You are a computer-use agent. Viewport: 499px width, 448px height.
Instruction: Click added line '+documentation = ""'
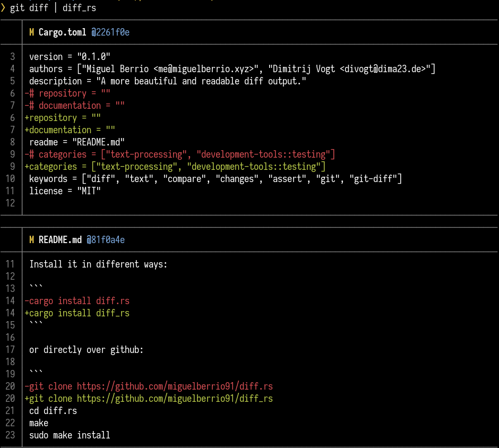pos(70,130)
